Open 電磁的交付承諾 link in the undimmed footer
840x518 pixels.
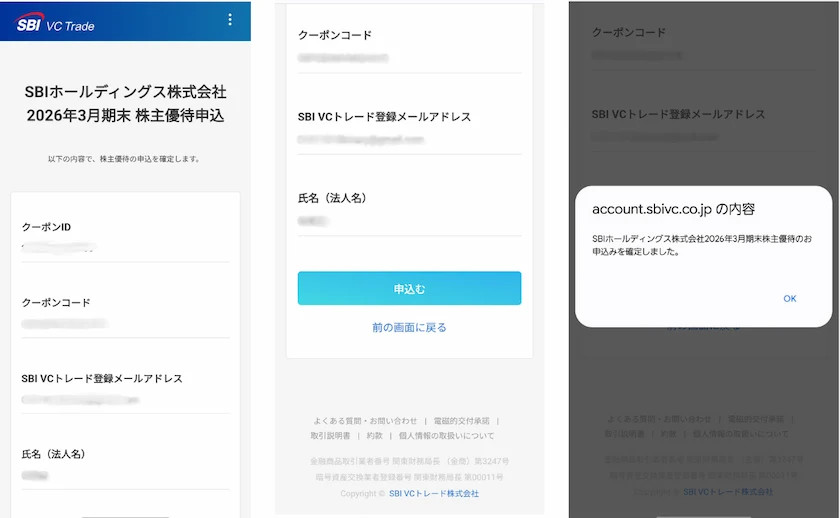click(x=461, y=421)
